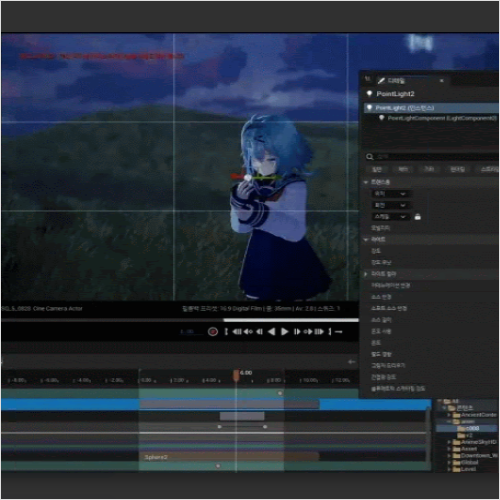This screenshot has width=500, height=500.
Task: Jump to the sequence end
Action: pyautogui.click(x=319, y=332)
